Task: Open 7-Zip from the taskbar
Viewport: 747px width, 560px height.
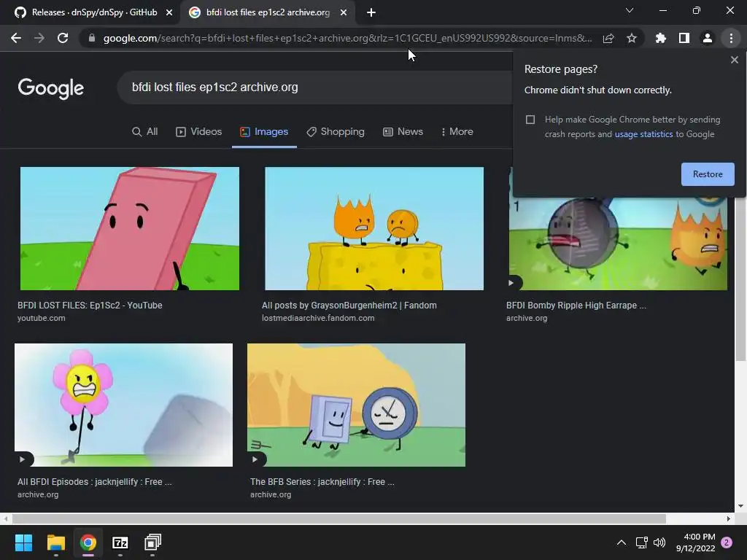Action: (x=120, y=542)
